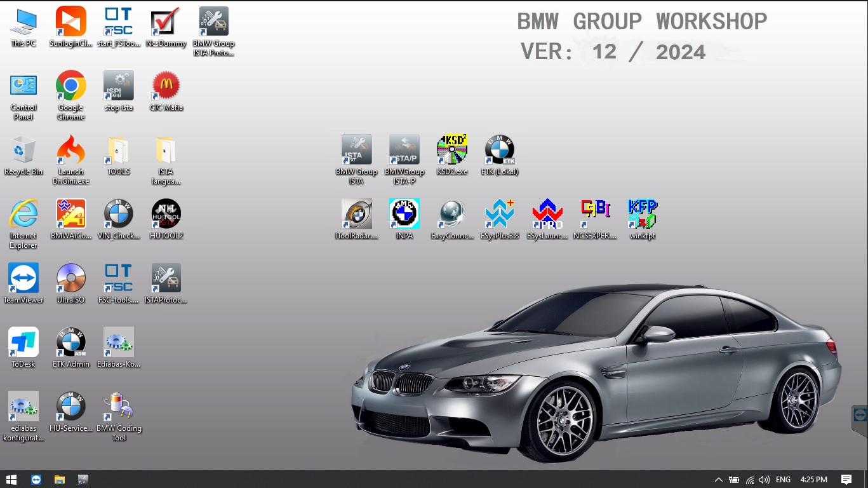The height and width of the screenshot is (488, 868).
Task: Launch TeamViewer remote access
Action: tap(23, 278)
